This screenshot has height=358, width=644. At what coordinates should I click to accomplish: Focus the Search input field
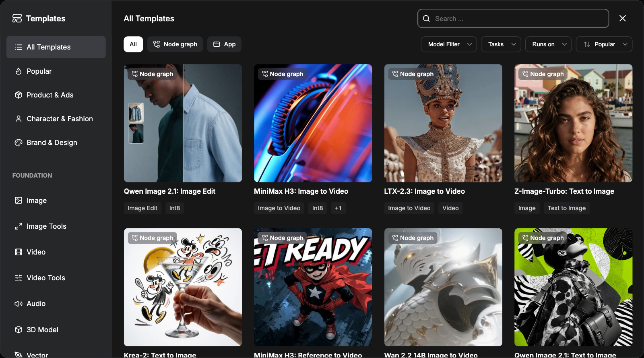[513, 19]
